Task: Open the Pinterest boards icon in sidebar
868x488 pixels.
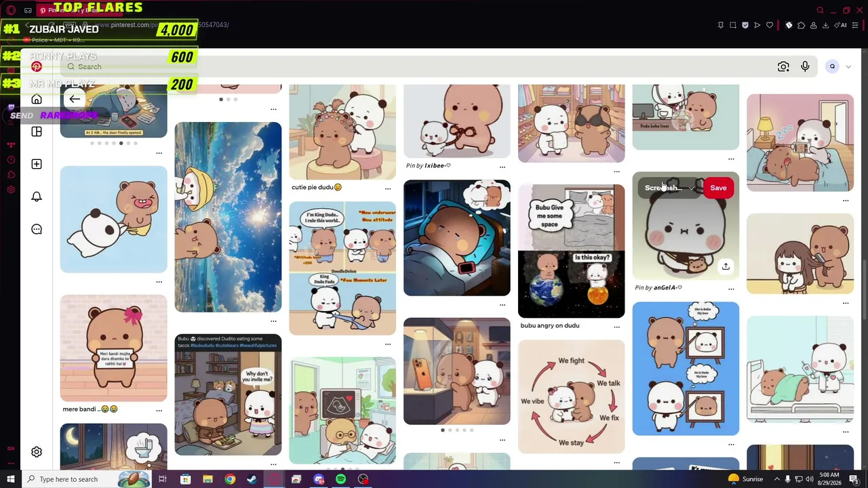Action: tap(37, 131)
